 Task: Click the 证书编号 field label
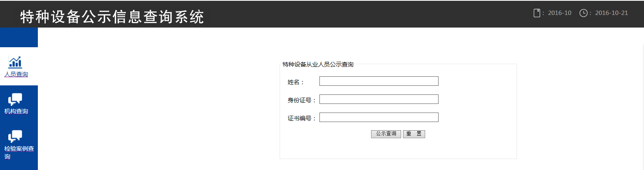click(x=301, y=118)
